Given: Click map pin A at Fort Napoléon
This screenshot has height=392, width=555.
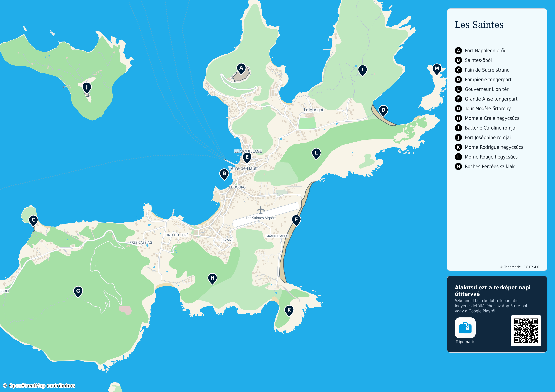Looking at the screenshot, I should (x=241, y=69).
